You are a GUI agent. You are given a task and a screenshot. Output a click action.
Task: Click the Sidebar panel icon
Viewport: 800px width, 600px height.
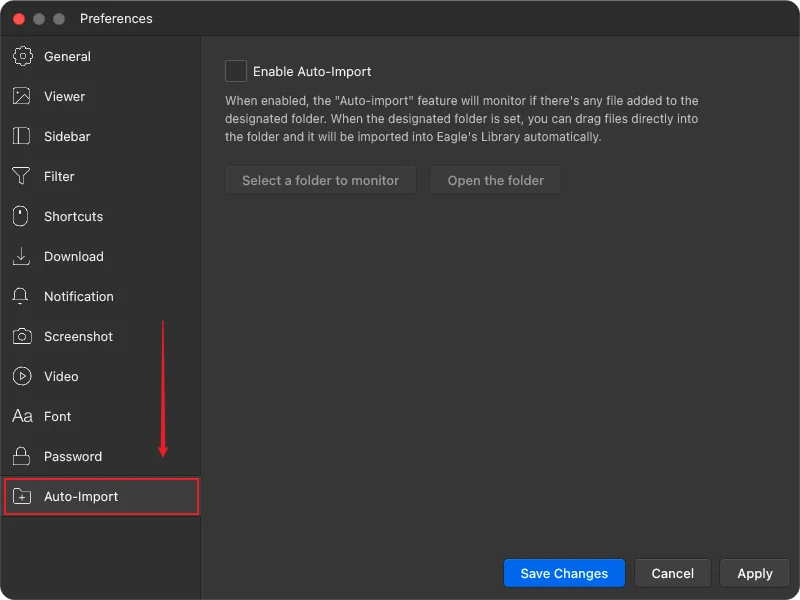tap(21, 136)
